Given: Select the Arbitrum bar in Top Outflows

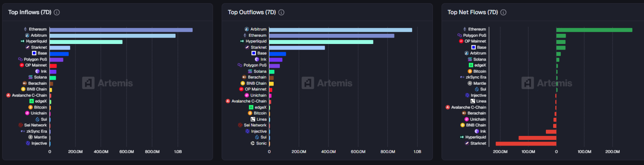Looking at the screenshot, I should click(340, 30).
